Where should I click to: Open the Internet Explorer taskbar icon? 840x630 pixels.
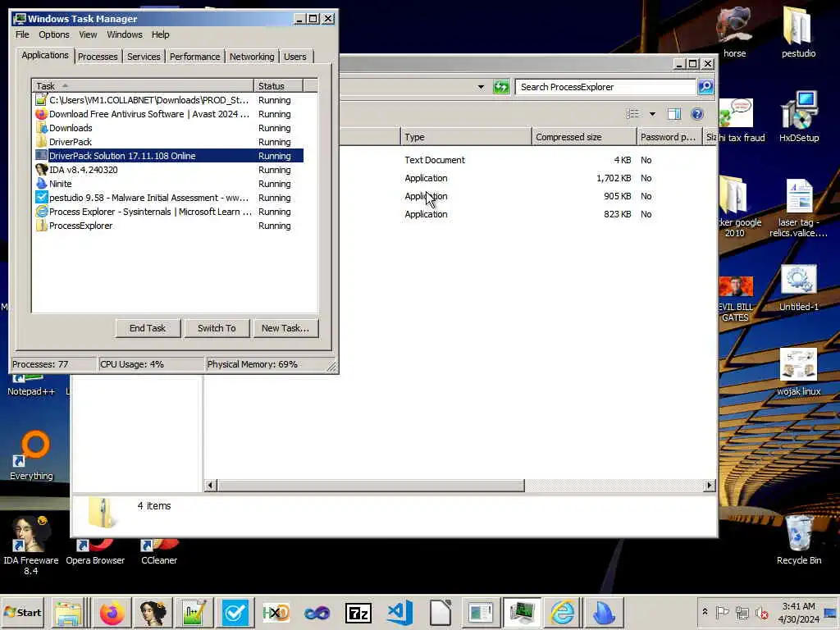pos(563,612)
